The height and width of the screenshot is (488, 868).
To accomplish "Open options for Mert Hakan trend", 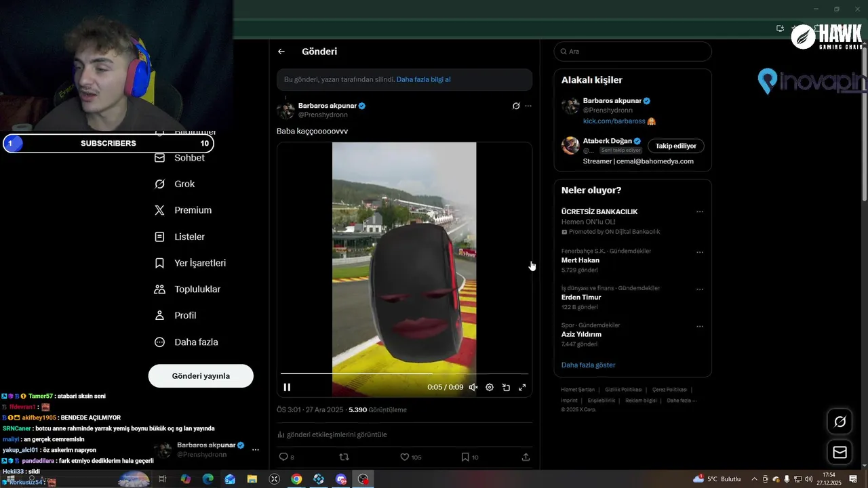I will [x=700, y=252].
